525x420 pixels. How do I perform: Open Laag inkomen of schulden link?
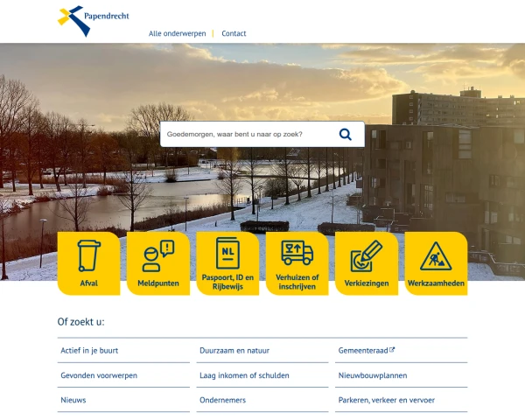(244, 375)
